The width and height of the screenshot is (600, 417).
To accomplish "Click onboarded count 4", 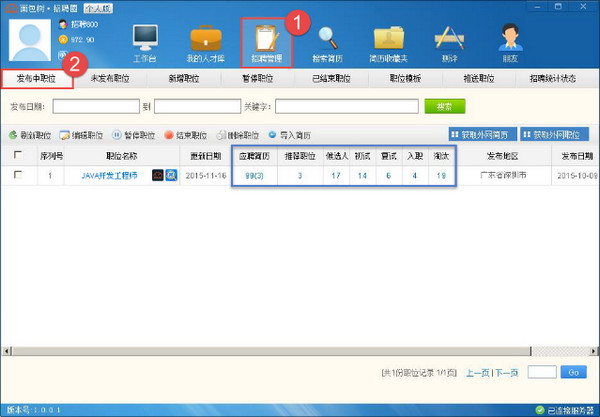I will click(x=414, y=176).
